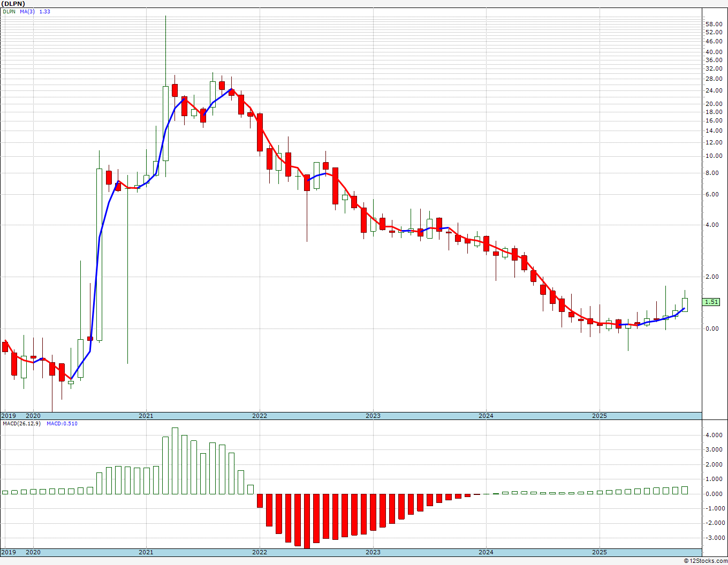Select the 36.00 price axis label
Image resolution: width=728 pixels, height=565 pixels.
coord(713,60)
